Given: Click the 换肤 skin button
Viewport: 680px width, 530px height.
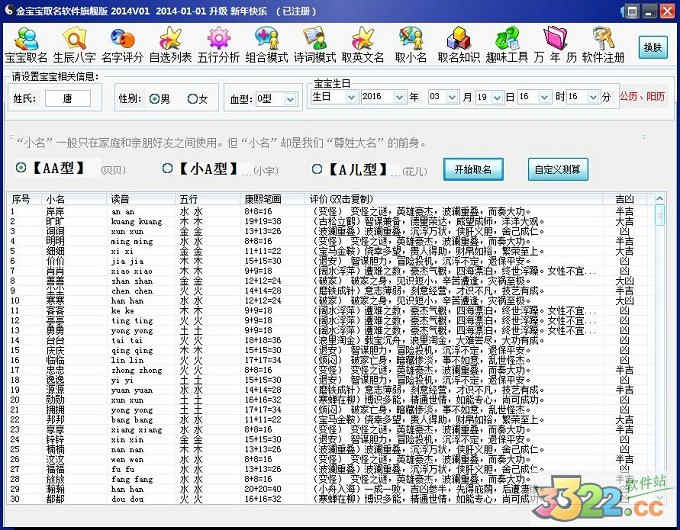Looking at the screenshot, I should coord(653,47).
